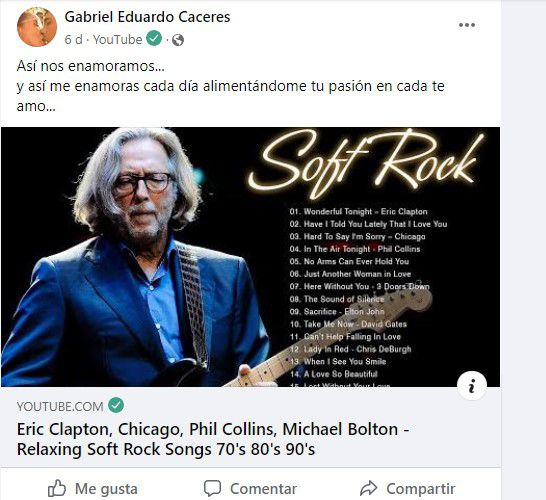This screenshot has height=500, width=546.
Task: Open the three-dot post options menu
Action: coord(467,25)
